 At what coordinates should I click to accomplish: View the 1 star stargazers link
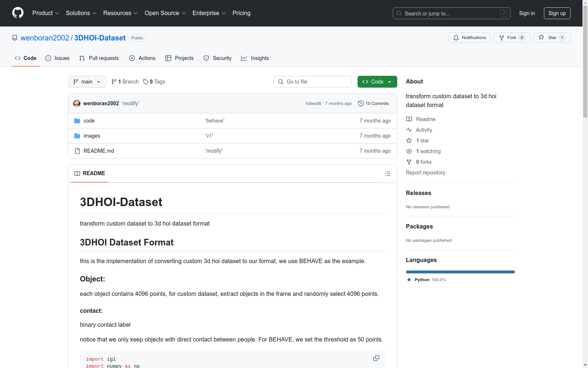click(418, 141)
